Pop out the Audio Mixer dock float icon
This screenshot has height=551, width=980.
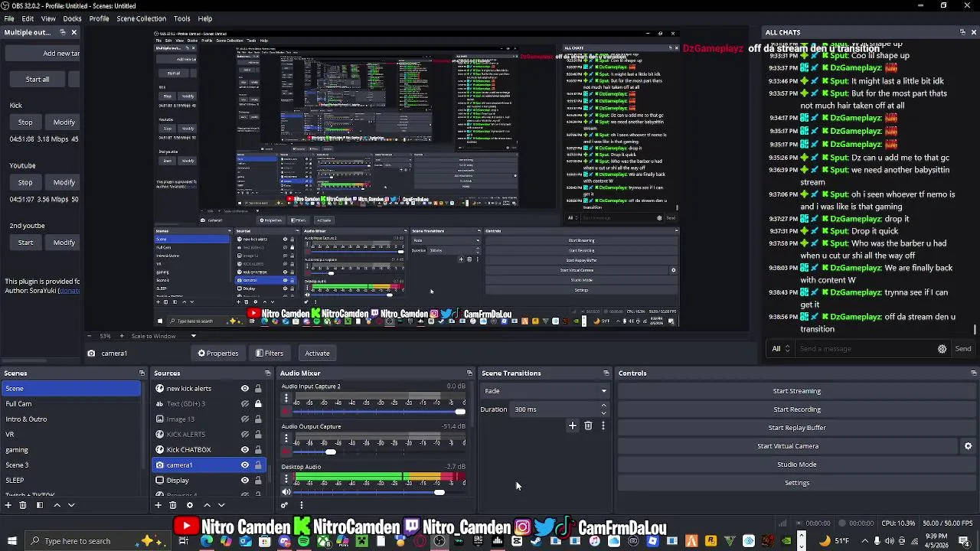469,373
